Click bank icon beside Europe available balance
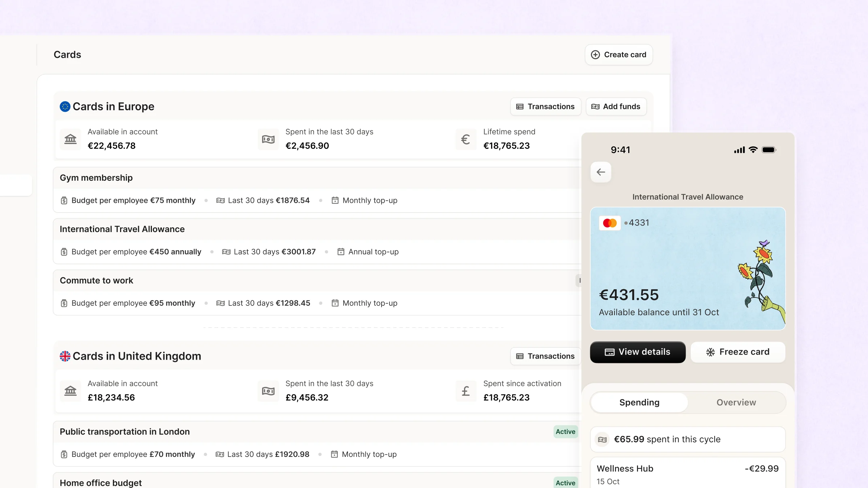 click(x=71, y=139)
